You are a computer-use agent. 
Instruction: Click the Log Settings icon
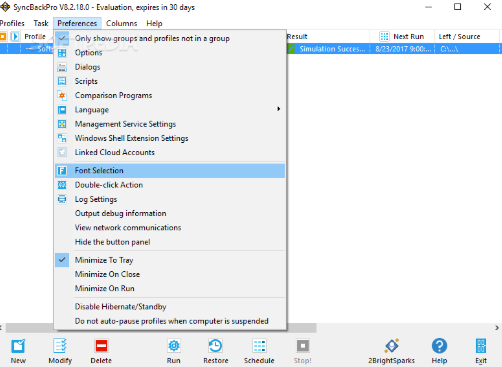tap(62, 199)
